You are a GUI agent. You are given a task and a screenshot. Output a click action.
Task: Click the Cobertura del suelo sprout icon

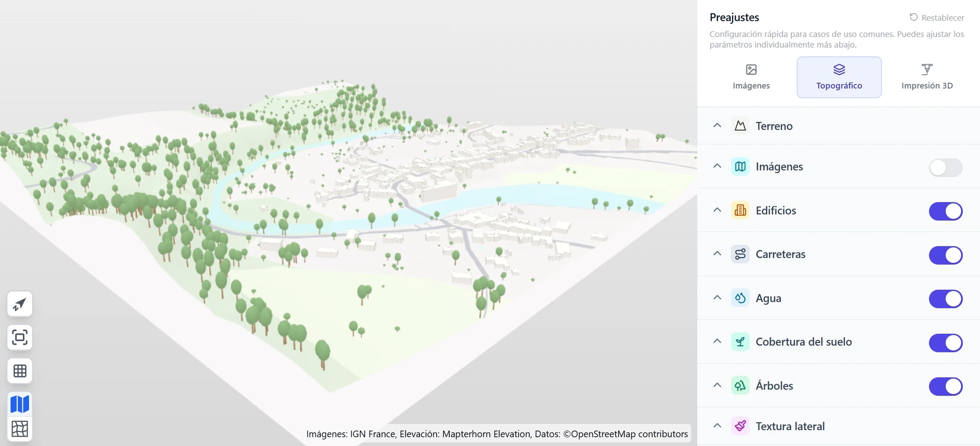(x=740, y=341)
